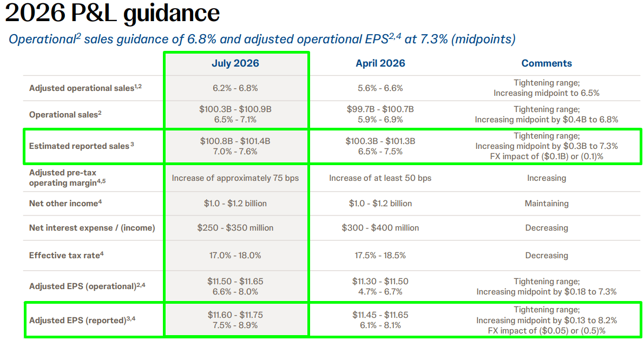Click the 6.2% - 6.8% July value
This screenshot has height=340, width=644.
(x=235, y=88)
